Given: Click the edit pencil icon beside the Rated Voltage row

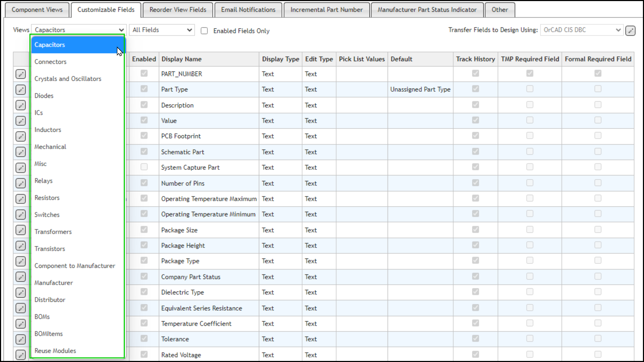Looking at the screenshot, I should tap(21, 355).
